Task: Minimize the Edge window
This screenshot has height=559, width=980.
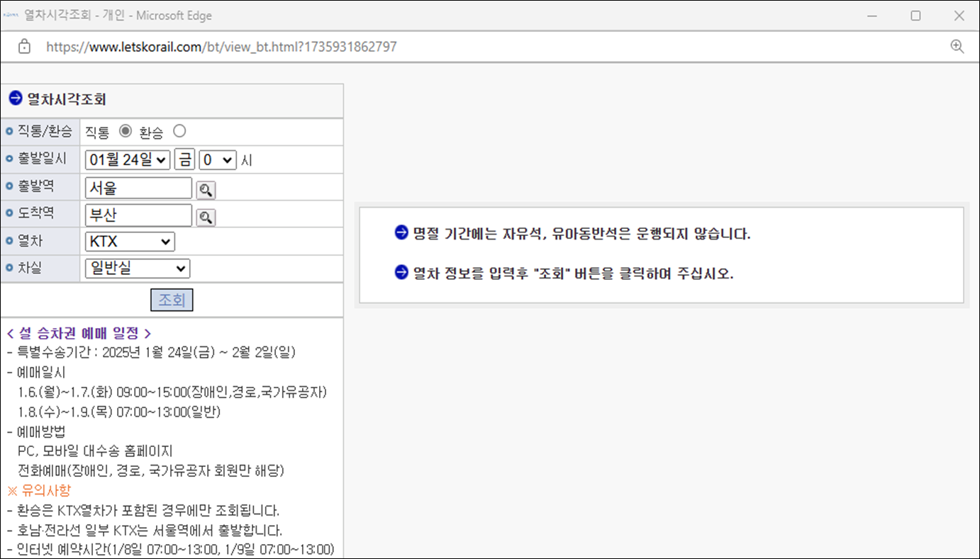Action: coord(872,16)
